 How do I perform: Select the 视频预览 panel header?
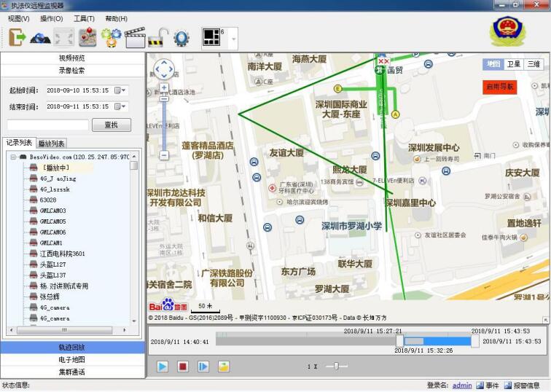point(72,58)
